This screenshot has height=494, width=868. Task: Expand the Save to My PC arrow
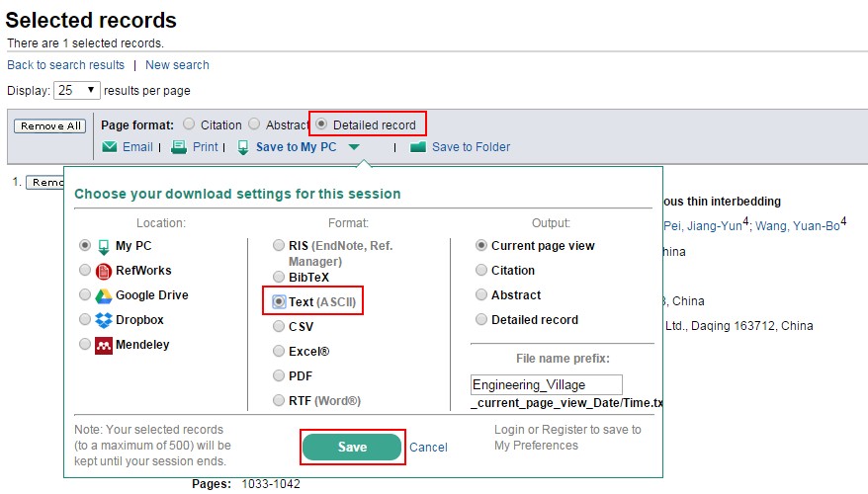[x=354, y=148]
